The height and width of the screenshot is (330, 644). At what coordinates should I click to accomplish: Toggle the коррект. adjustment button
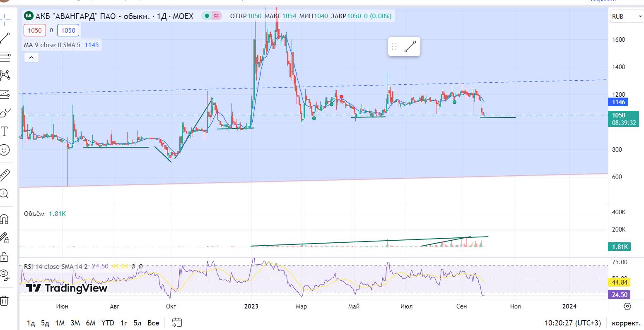point(625,323)
